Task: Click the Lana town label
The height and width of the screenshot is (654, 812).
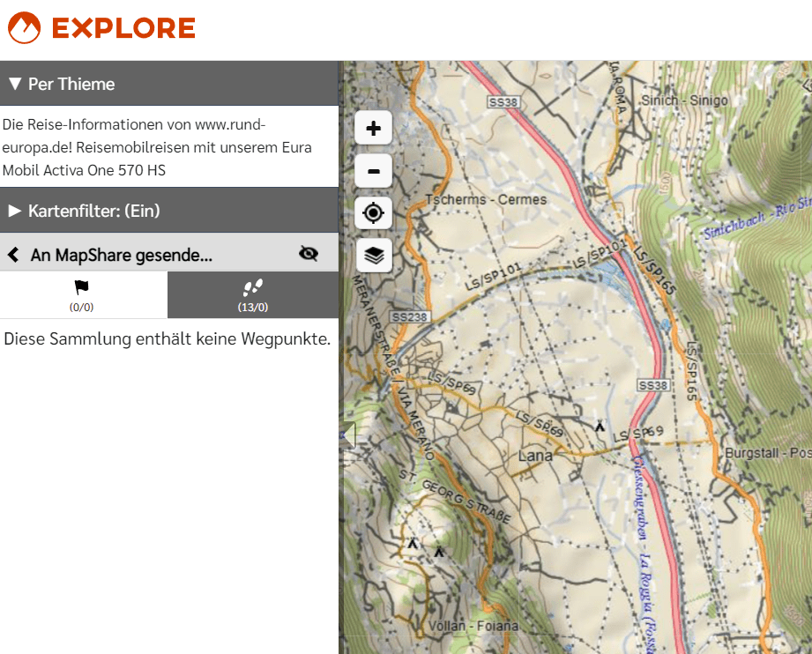Action: pyautogui.click(x=535, y=456)
